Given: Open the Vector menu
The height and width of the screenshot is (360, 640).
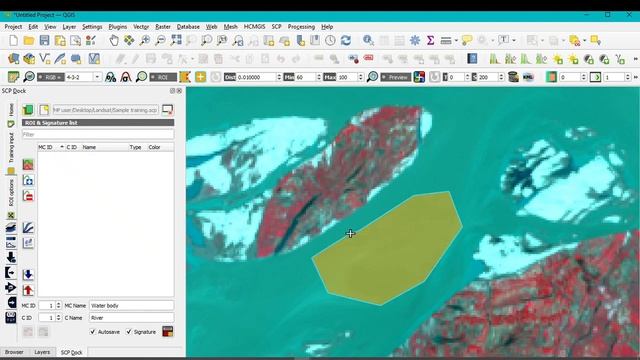Looking at the screenshot, I should point(141,27).
